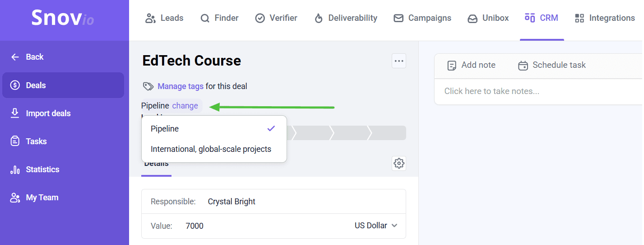
Task: Click the Snov.io logo
Action: point(63,18)
